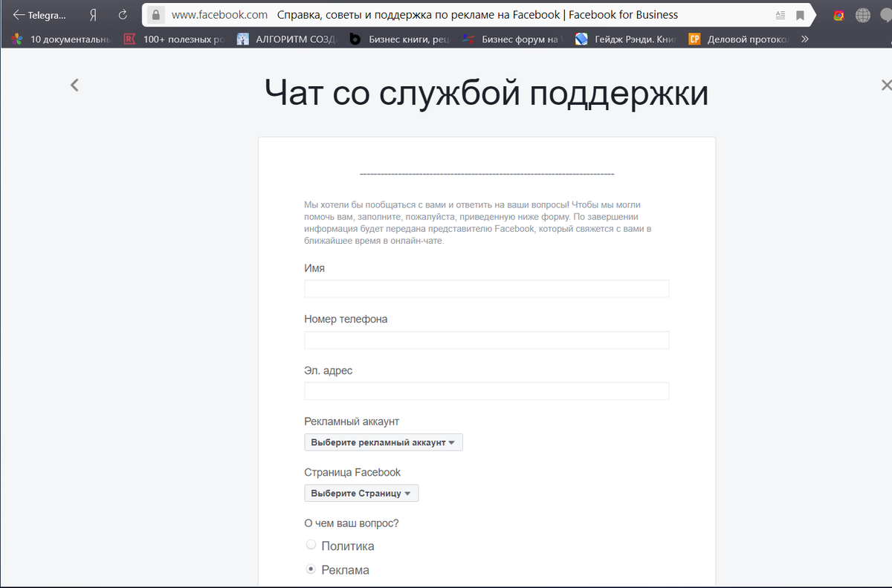The image size is (892, 588).
Task: Open 'Деловой протокол' bookmark
Action: point(739,39)
